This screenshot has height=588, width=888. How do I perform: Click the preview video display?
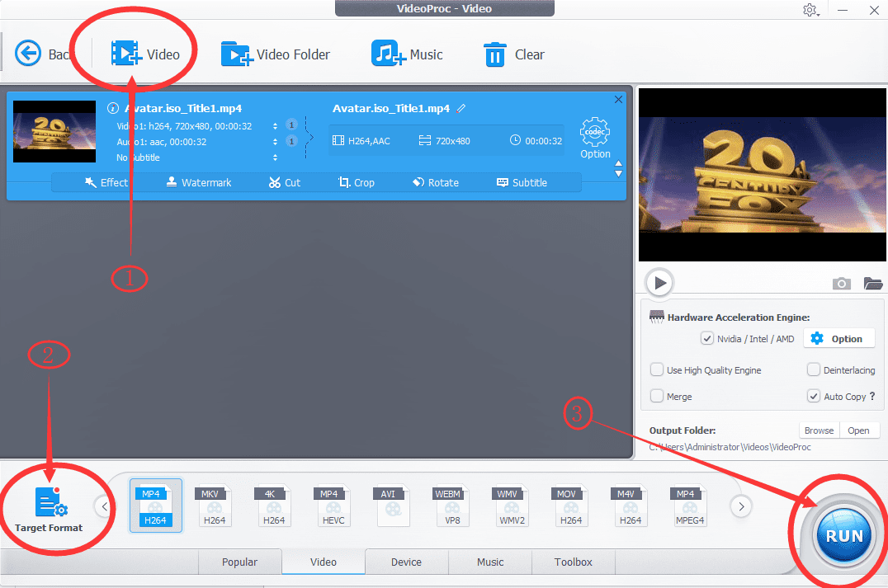pos(763,175)
